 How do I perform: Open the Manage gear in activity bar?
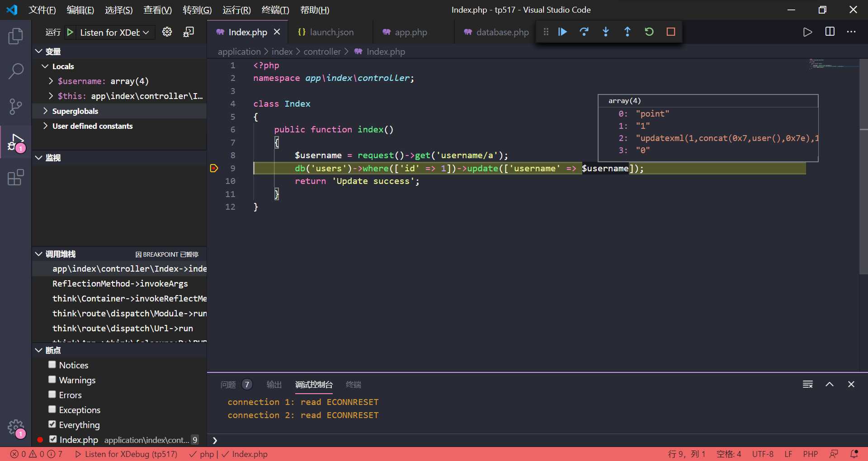[16, 428]
